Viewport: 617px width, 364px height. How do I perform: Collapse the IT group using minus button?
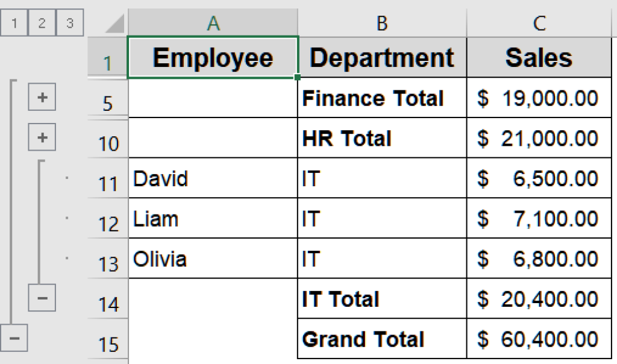42,299
